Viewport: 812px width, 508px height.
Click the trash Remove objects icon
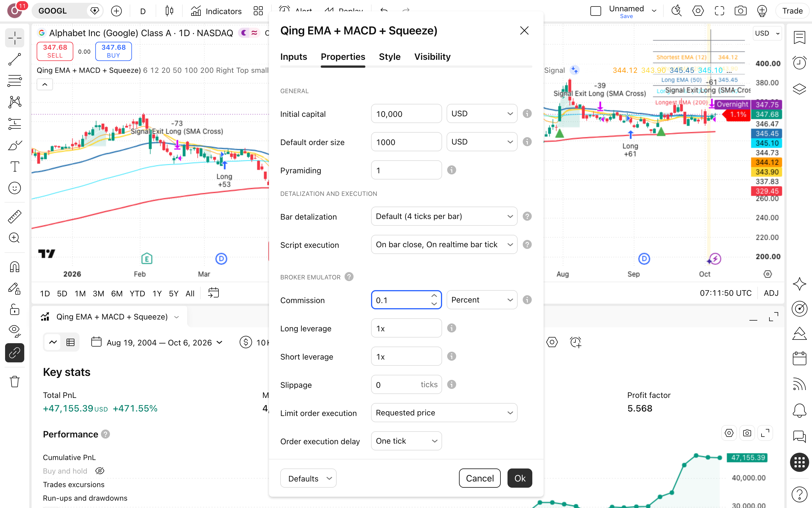pos(14,382)
